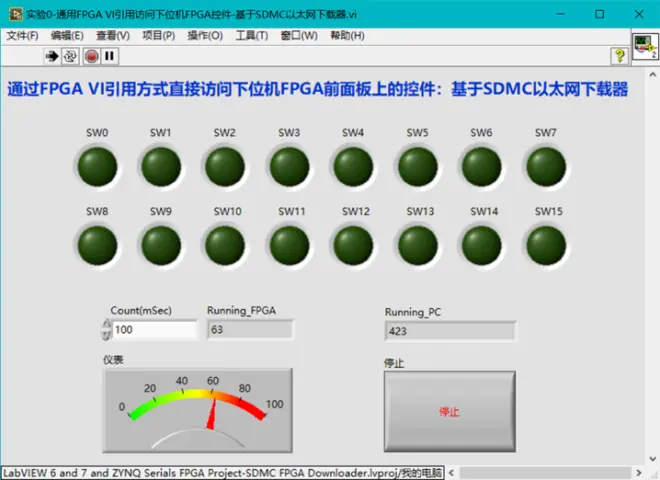
Task: Toggle the SW4 LED indicator
Action: point(354,166)
